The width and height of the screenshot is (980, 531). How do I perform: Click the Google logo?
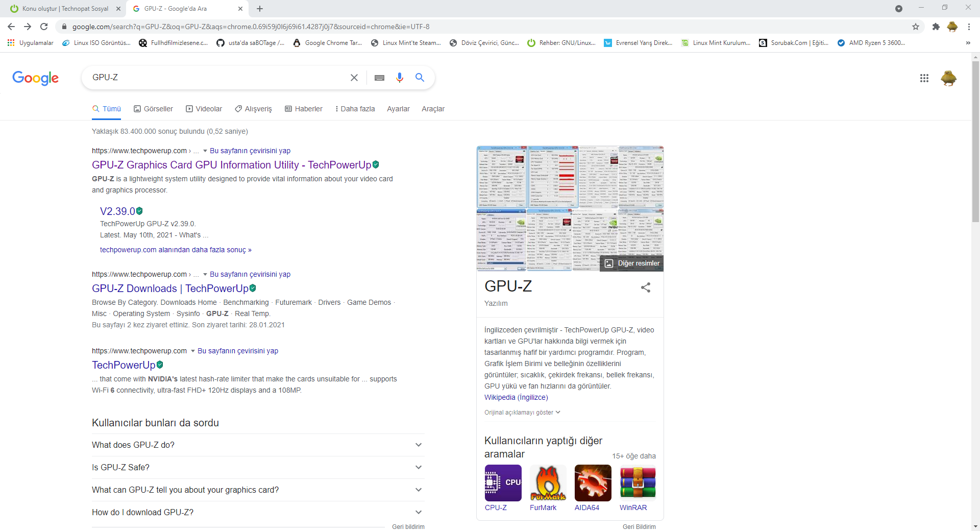[x=35, y=78]
